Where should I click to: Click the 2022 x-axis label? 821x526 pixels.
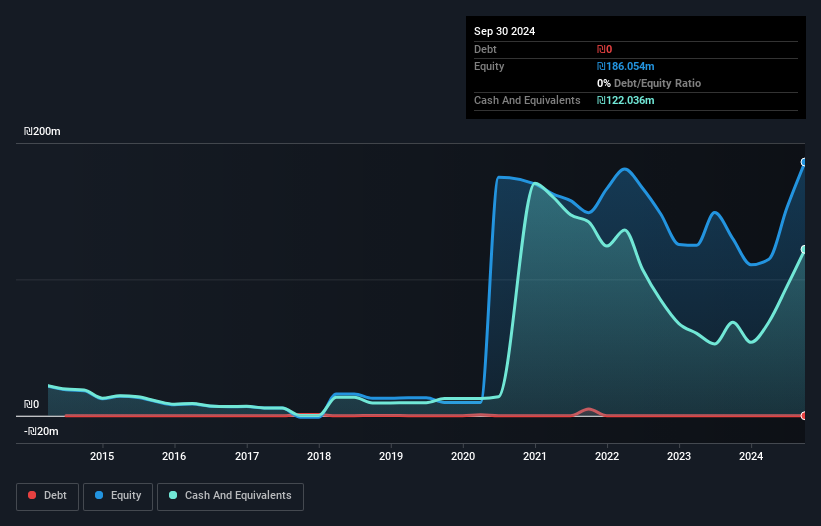click(607, 456)
